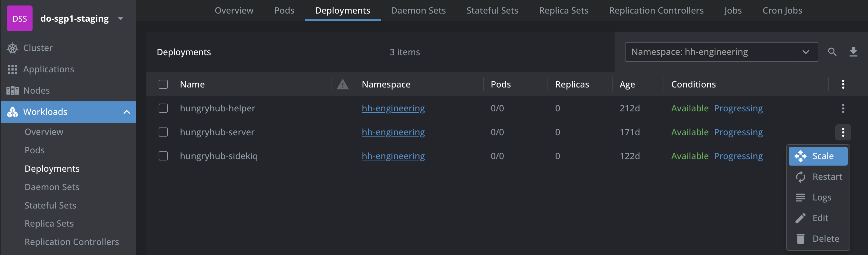Sort the table by the Age column
868x255 pixels.
point(627,84)
